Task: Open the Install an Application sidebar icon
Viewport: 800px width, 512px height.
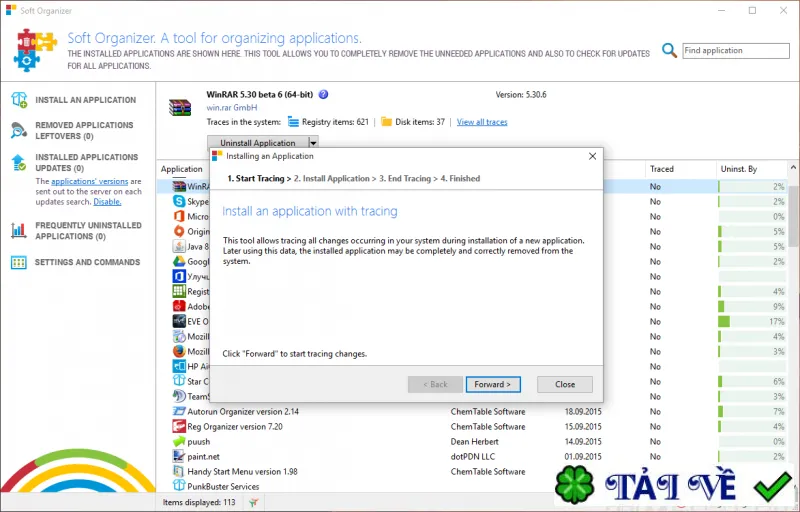Action: (19, 100)
